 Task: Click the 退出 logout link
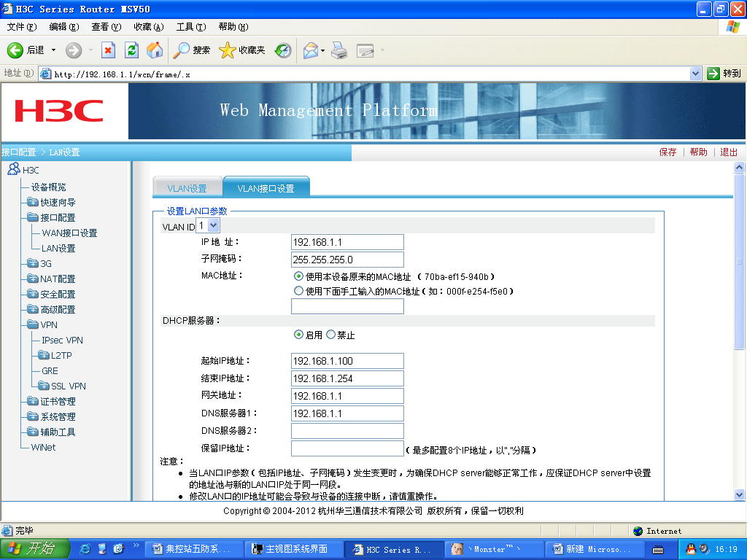point(729,152)
